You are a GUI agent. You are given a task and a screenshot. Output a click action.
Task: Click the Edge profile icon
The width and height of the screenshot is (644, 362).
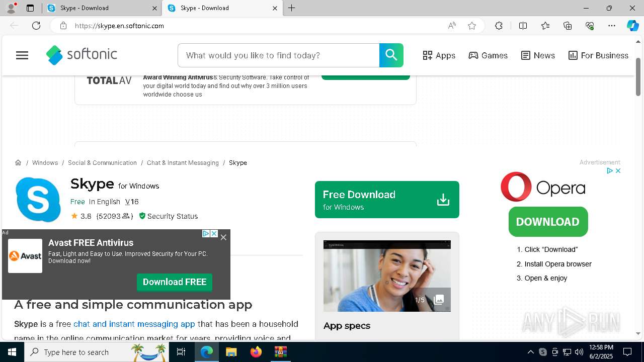click(x=11, y=8)
